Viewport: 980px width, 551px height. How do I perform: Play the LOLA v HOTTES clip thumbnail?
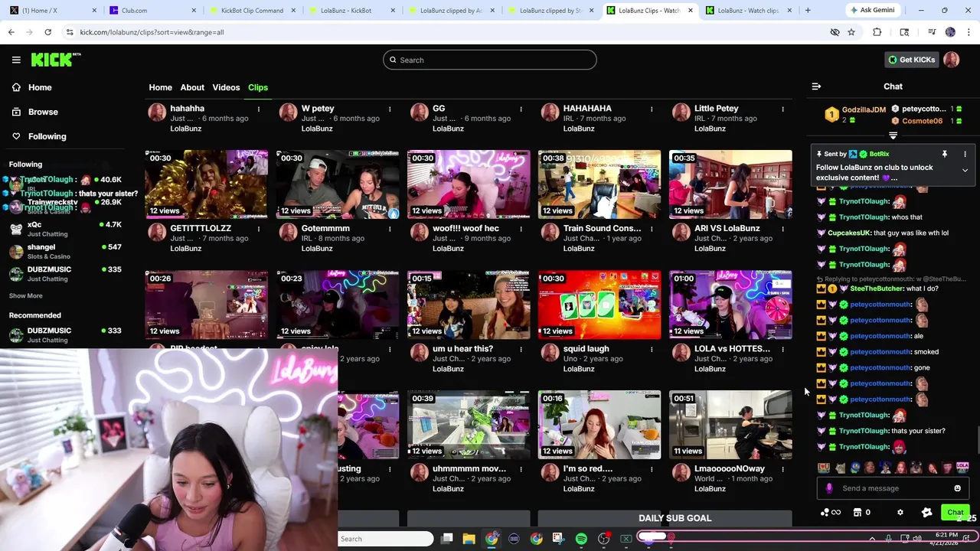click(x=730, y=305)
